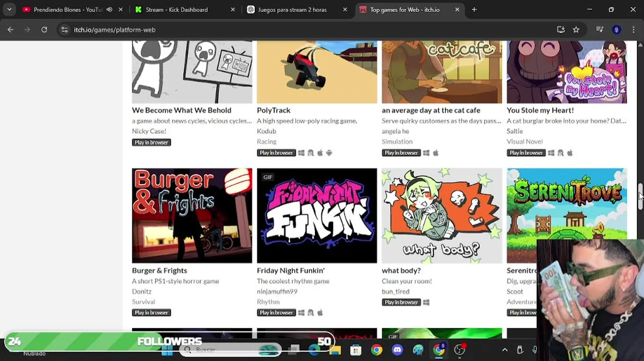This screenshot has height=361, width=644.
Task: Open Microsoft Store from the taskbar
Action: coord(356,350)
